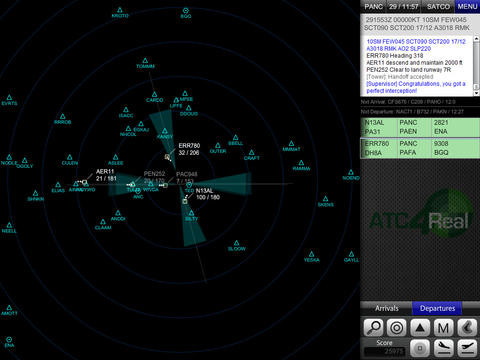Click the TOMMM waypoint triangle
The image size is (480, 360).
[145, 61]
